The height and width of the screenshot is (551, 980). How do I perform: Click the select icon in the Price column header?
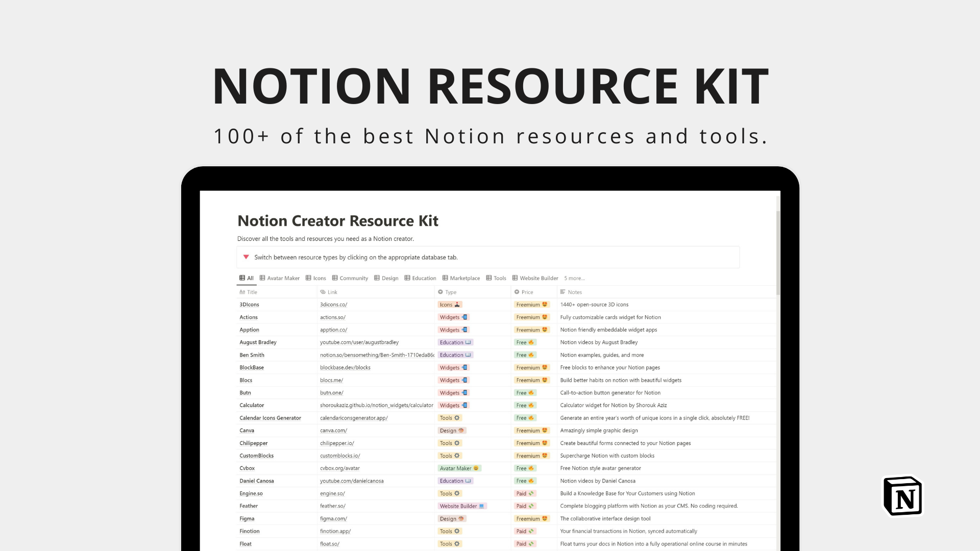[516, 292]
